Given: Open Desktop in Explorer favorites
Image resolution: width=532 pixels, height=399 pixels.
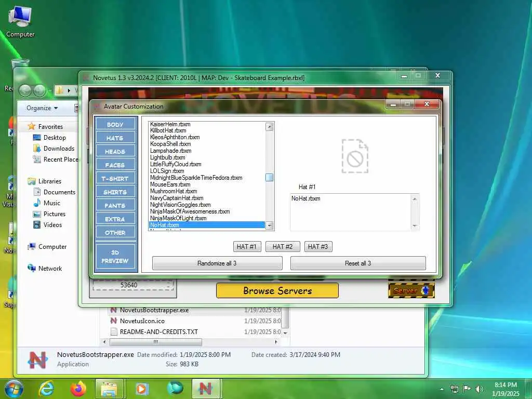Looking at the screenshot, I should tap(54, 137).
